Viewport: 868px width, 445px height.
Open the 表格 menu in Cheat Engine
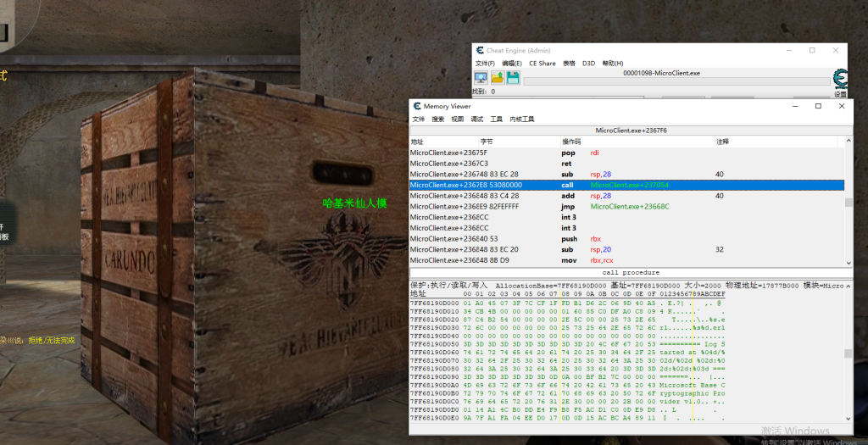(x=569, y=64)
